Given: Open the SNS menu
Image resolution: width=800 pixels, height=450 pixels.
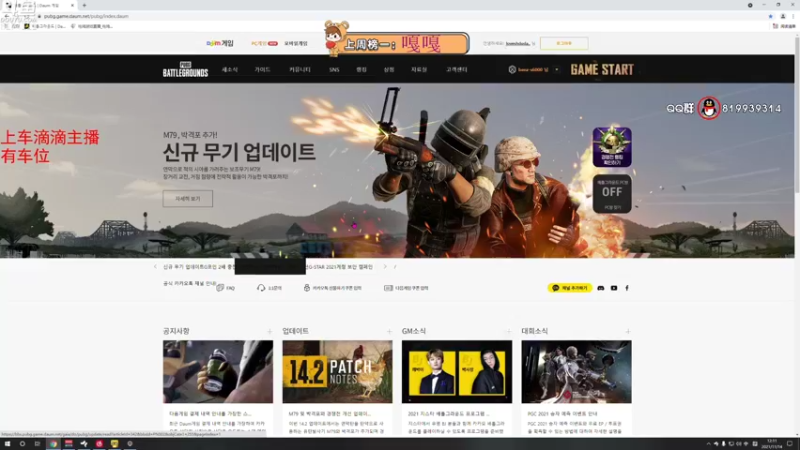Looking at the screenshot, I should 334,69.
